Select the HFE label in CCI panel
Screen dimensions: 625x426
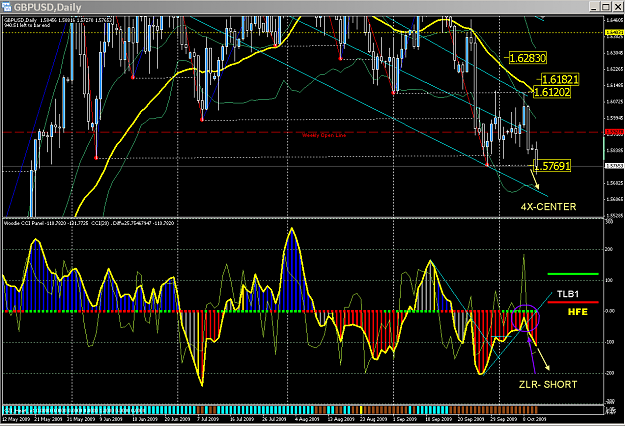point(578,312)
